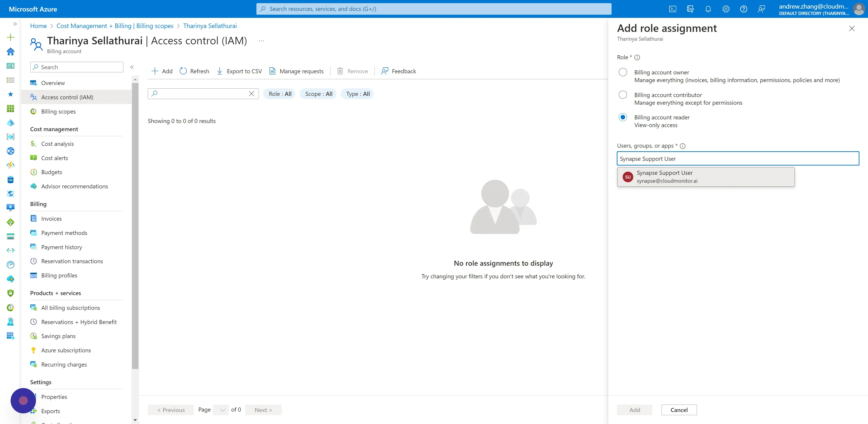Expand the left portal menu chevrons
Image resolution: width=868 pixels, height=424 pixels.
(15, 24)
